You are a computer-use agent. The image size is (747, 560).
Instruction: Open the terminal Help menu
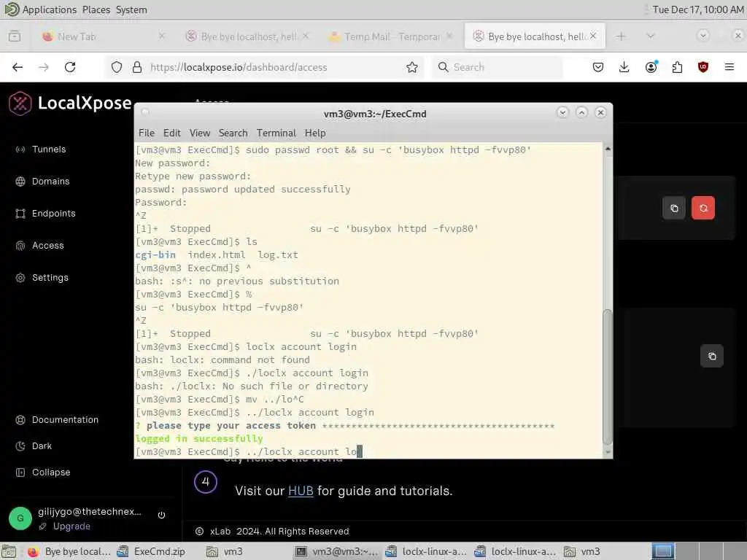point(315,133)
